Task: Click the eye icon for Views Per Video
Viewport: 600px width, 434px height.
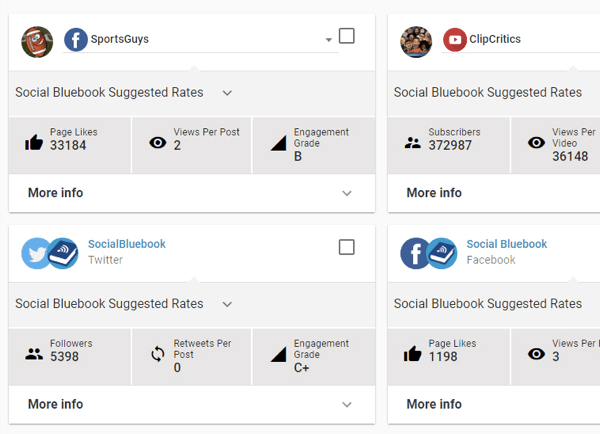Action: 536,143
